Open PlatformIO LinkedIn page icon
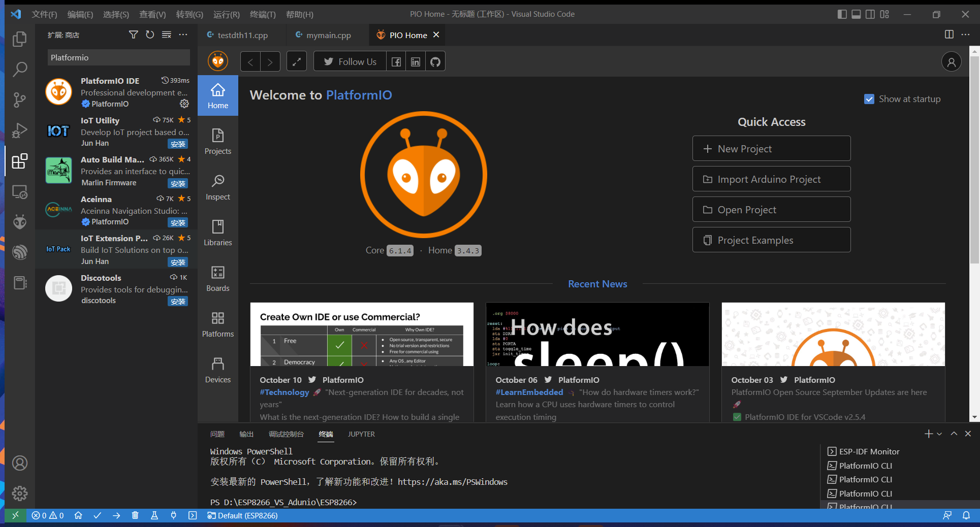The height and width of the screenshot is (527, 980). 416,62
